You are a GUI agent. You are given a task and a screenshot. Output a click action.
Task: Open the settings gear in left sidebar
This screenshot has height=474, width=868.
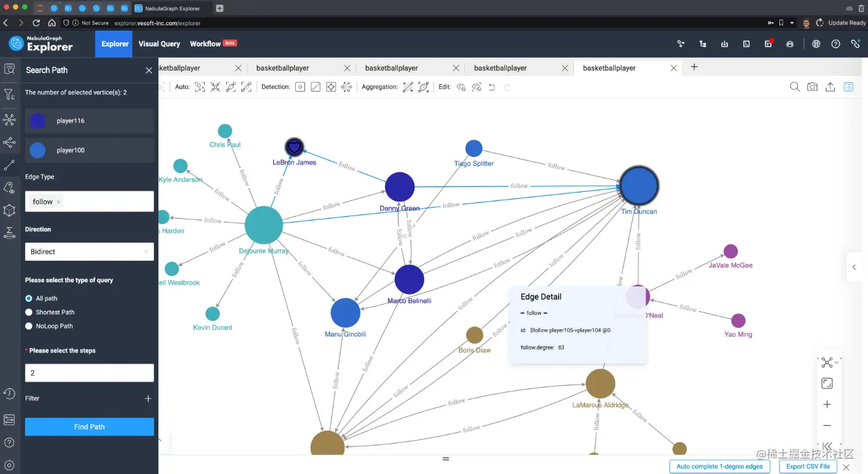pyautogui.click(x=9, y=465)
